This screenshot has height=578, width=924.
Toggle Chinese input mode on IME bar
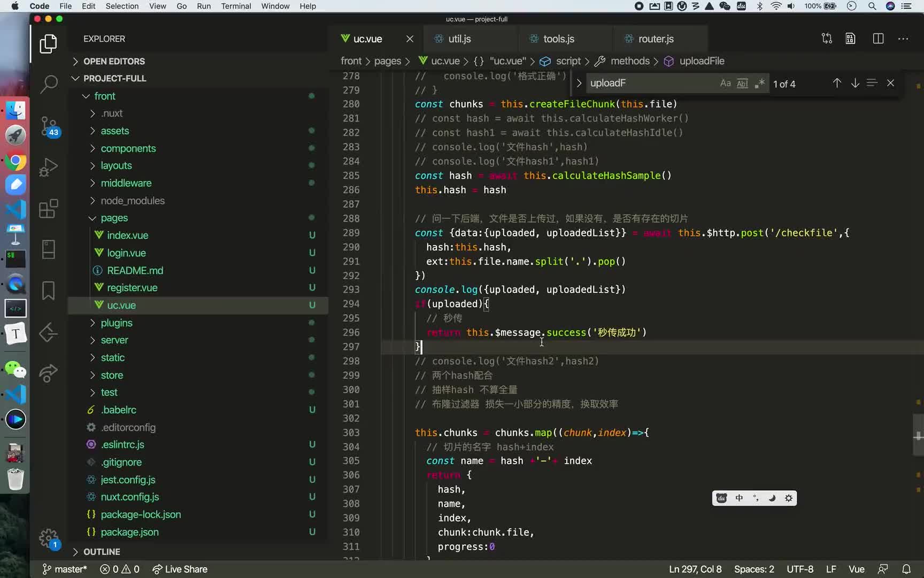tap(739, 498)
